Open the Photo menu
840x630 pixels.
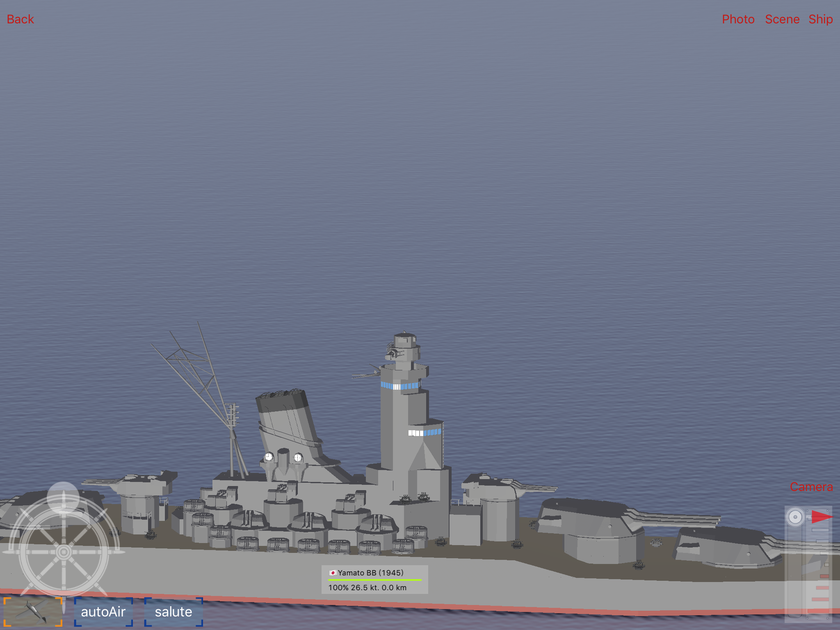click(x=738, y=19)
